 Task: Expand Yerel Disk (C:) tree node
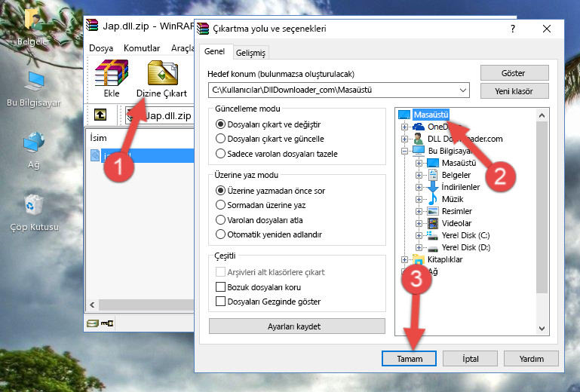point(419,235)
